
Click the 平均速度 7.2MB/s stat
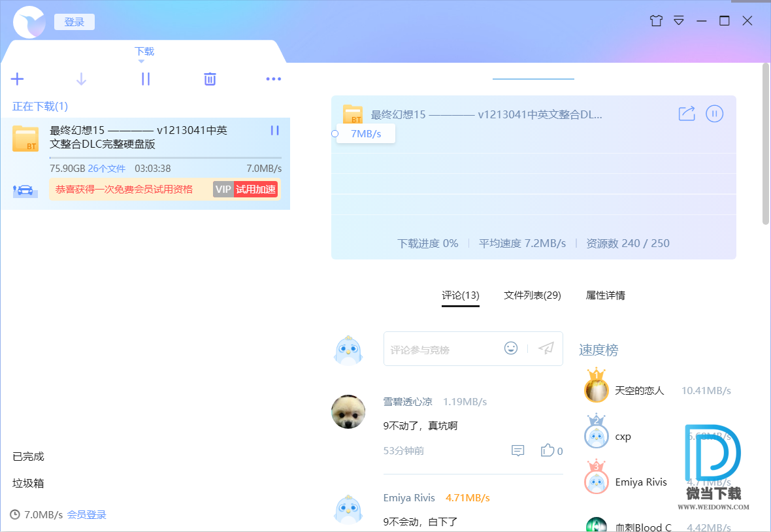pyautogui.click(x=522, y=243)
